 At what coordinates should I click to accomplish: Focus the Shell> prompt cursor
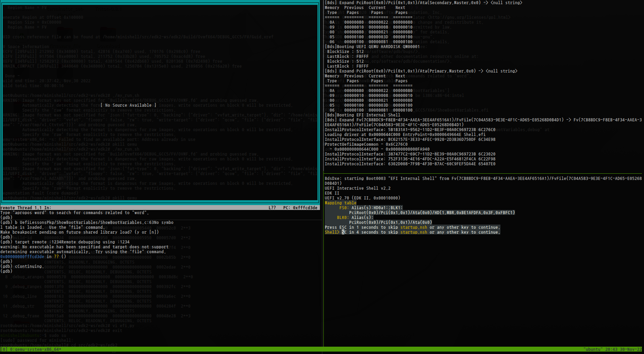(x=343, y=232)
